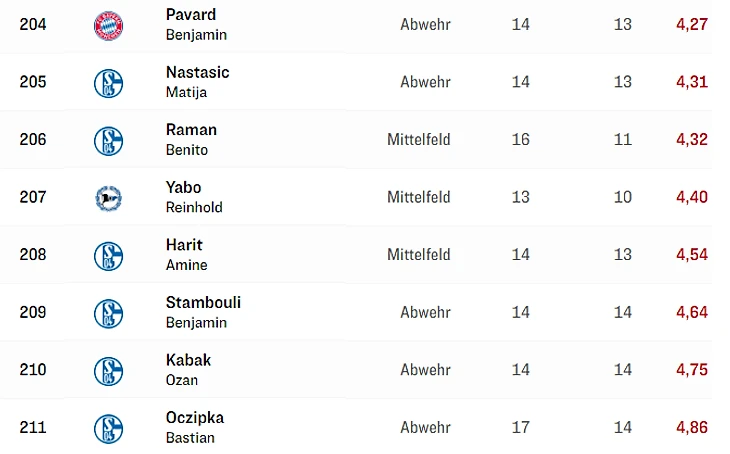This screenshot has width=730, height=454.
Task: Open Nastasic Matija player page
Action: (x=197, y=82)
